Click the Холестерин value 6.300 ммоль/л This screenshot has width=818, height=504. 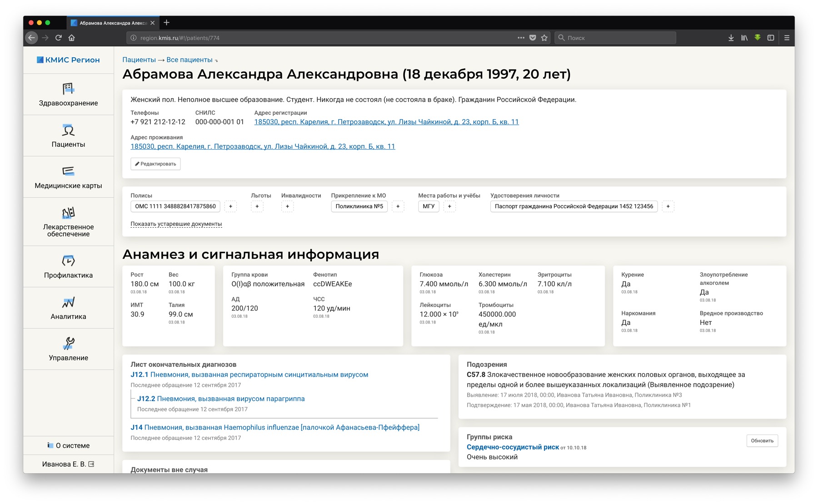(x=503, y=284)
